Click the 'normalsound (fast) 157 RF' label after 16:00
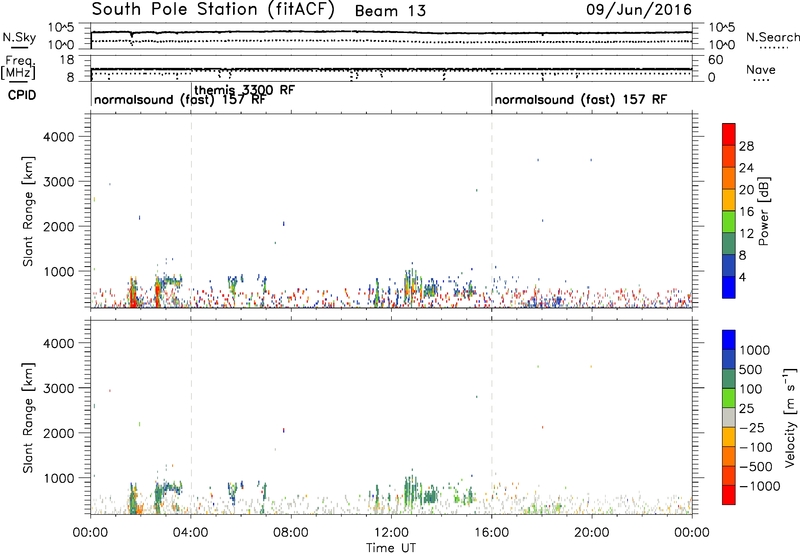The width and height of the screenshot is (800, 554). (580, 99)
